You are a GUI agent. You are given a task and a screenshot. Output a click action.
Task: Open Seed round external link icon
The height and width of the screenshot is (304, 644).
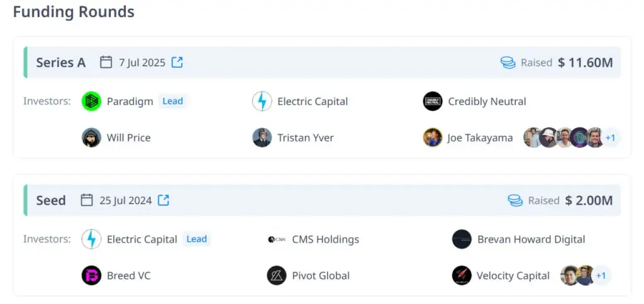click(164, 200)
